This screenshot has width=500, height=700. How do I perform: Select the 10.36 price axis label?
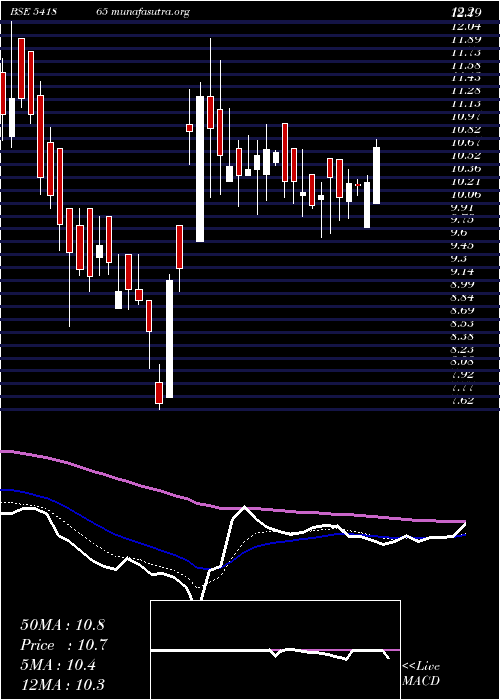click(466, 169)
